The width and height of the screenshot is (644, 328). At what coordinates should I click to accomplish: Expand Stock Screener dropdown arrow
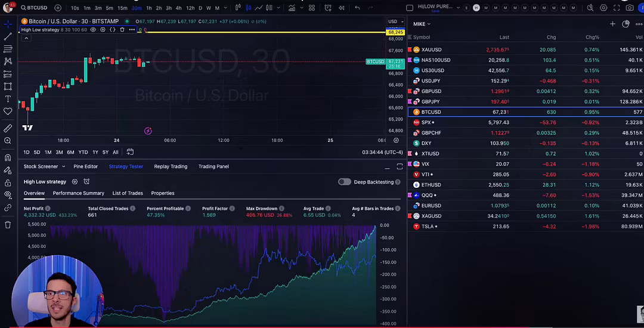63,166
